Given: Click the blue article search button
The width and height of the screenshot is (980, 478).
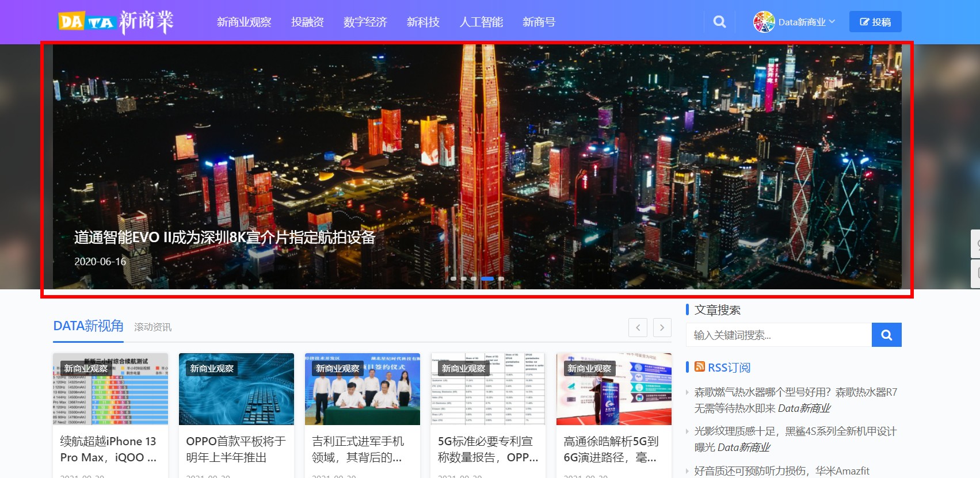Looking at the screenshot, I should (x=887, y=335).
